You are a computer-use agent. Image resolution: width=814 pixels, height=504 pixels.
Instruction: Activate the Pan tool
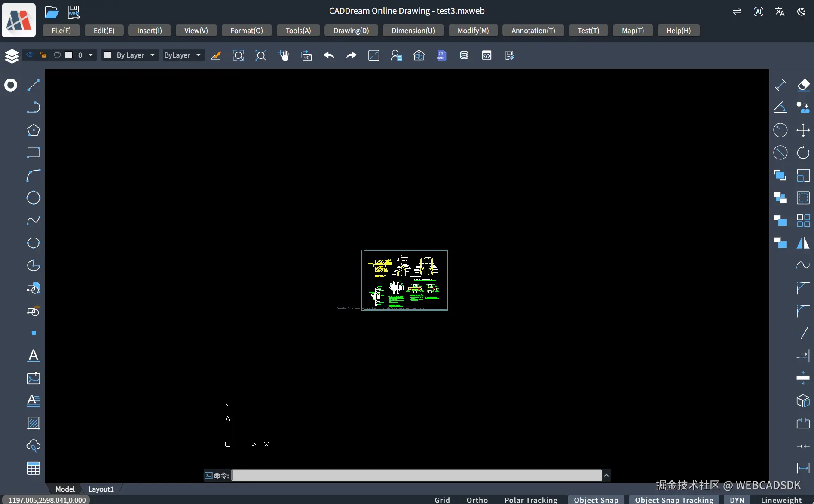284,55
